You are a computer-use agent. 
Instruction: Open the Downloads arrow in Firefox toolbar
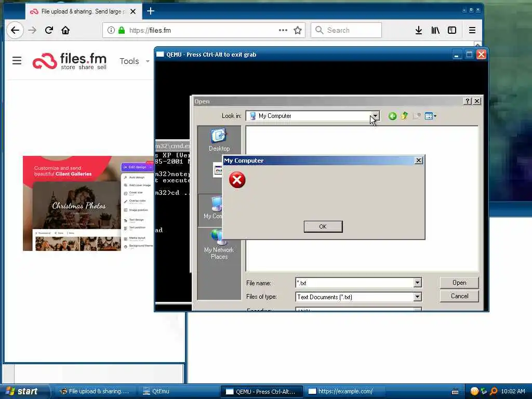419,30
